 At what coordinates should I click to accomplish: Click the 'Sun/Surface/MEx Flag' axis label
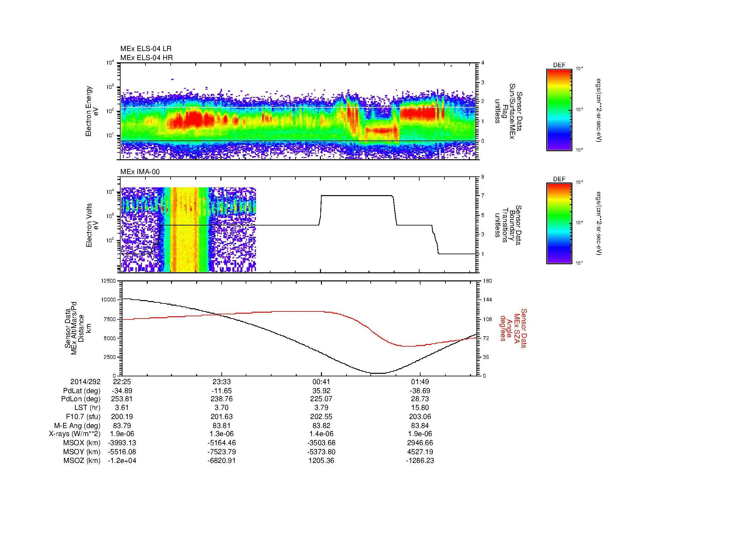508,111
